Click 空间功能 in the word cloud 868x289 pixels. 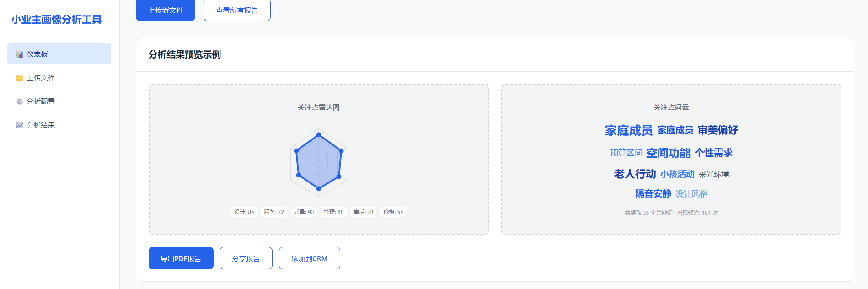[x=668, y=153]
